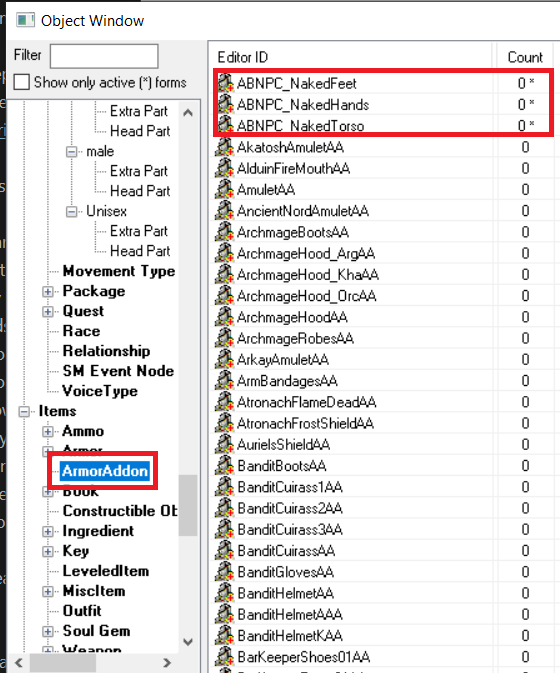
Task: Click the icon beside ArkayAmuletAA
Action: coord(225,359)
